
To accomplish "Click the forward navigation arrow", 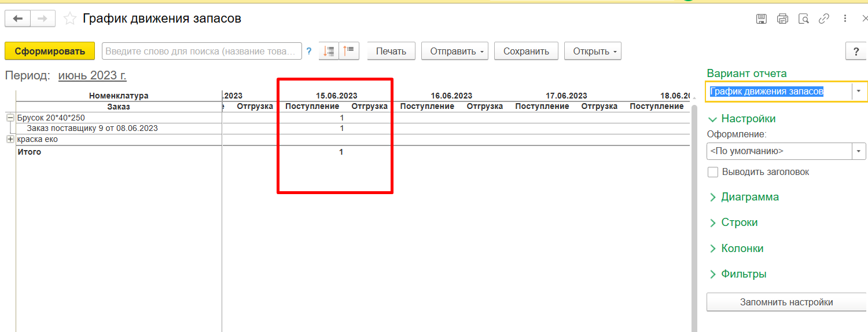I will click(x=42, y=19).
